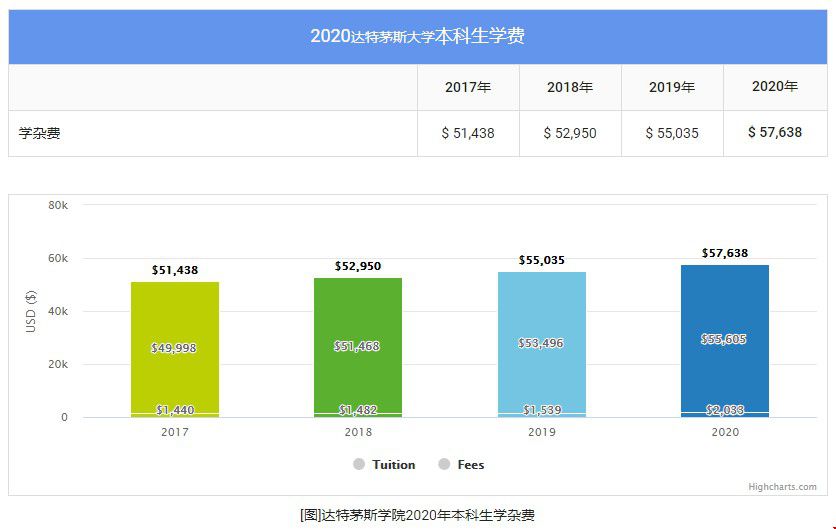The height and width of the screenshot is (529, 836).
Task: Click the chart caption 达特茅斯学院2020年本科生学杂费
Action: (x=428, y=515)
